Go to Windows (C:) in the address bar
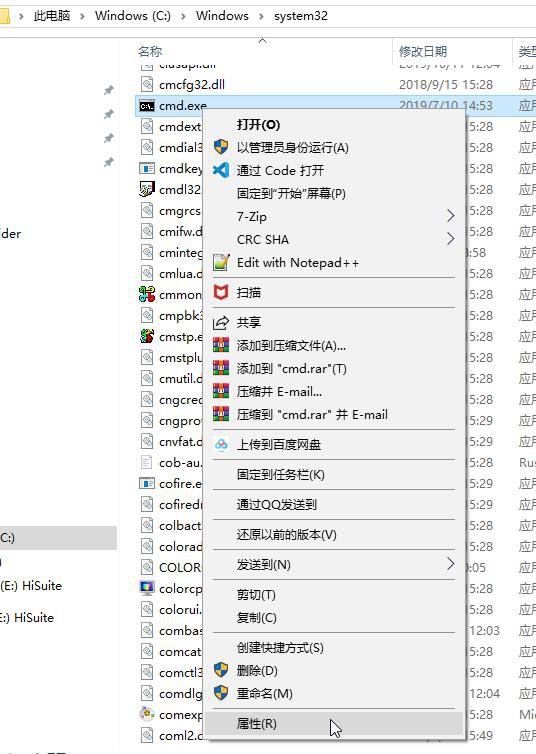Viewport: 536px width, 754px height. point(133,16)
